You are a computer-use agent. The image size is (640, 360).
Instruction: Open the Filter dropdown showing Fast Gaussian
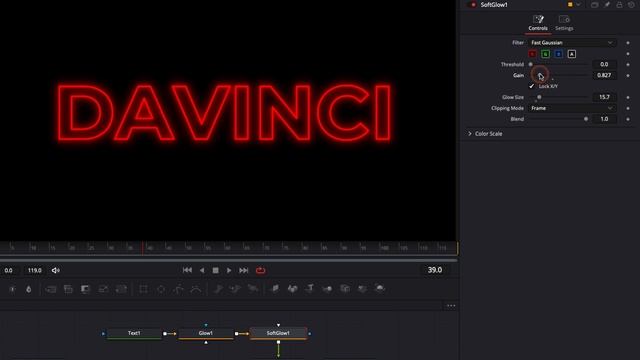572,42
